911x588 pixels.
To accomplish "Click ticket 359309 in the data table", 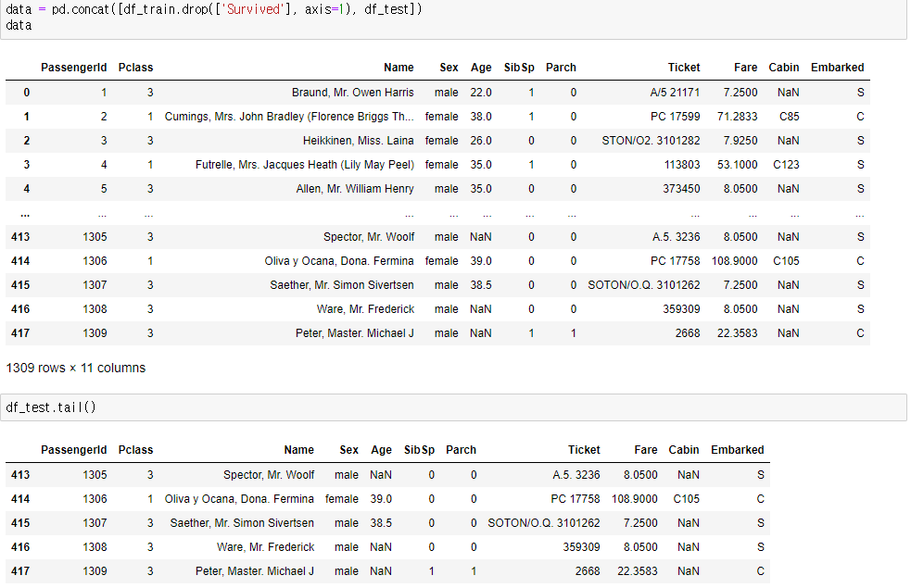I will [681, 309].
